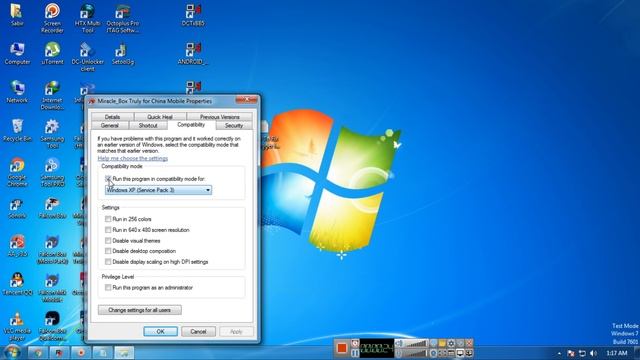Screen dimensions: 640x360
Task: Select the AA_v3.5 desktop shortcut
Action: (x=17, y=245)
